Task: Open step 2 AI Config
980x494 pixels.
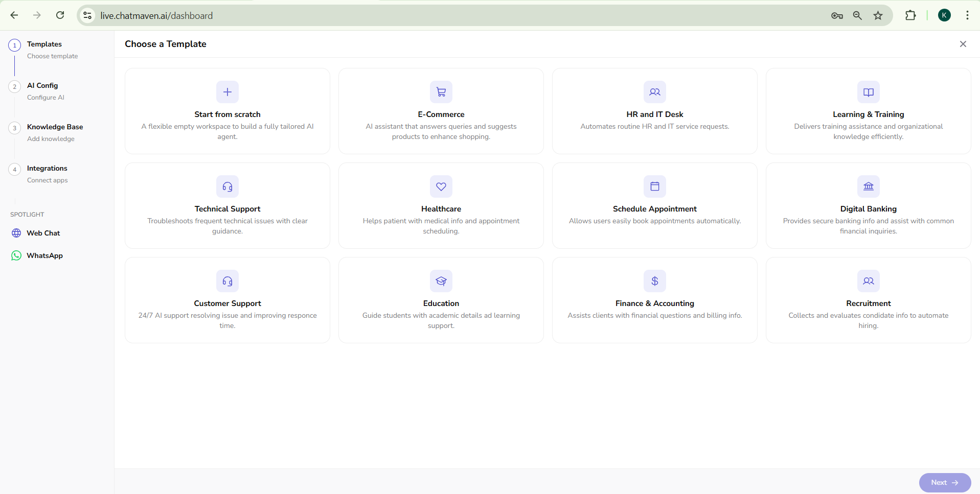Action: click(43, 85)
